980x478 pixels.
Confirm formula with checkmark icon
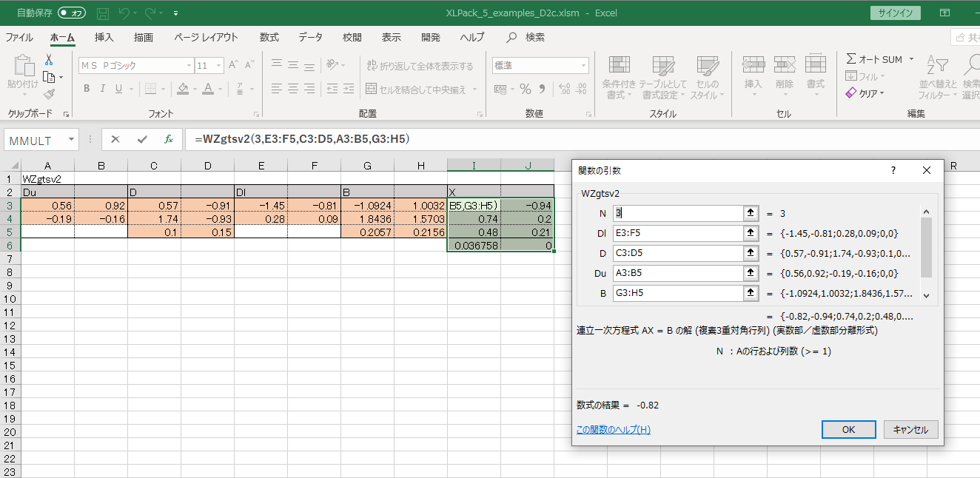point(142,139)
